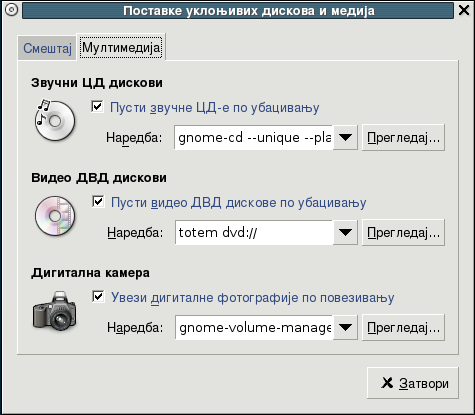
Task: Uncheck Увези дигиталне фотографије по повезивању
Action: 98,297
